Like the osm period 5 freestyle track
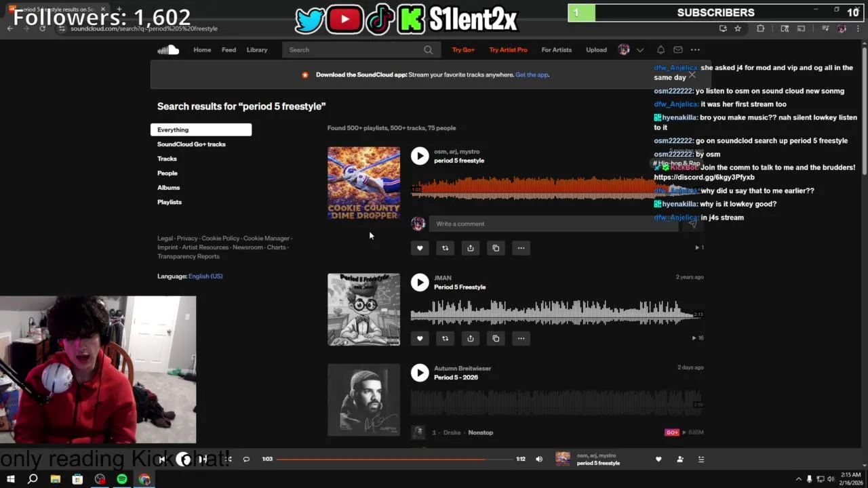 click(x=420, y=248)
